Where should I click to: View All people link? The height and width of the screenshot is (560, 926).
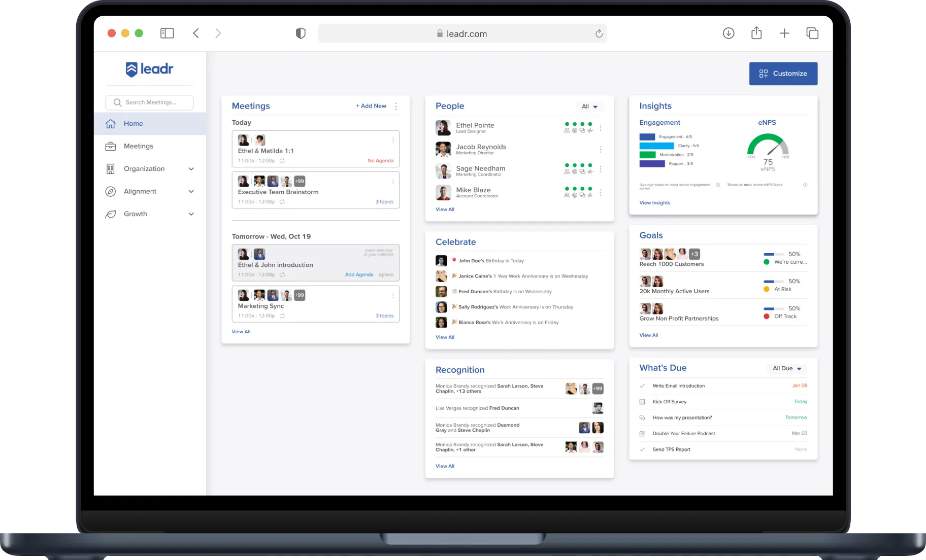coord(445,209)
